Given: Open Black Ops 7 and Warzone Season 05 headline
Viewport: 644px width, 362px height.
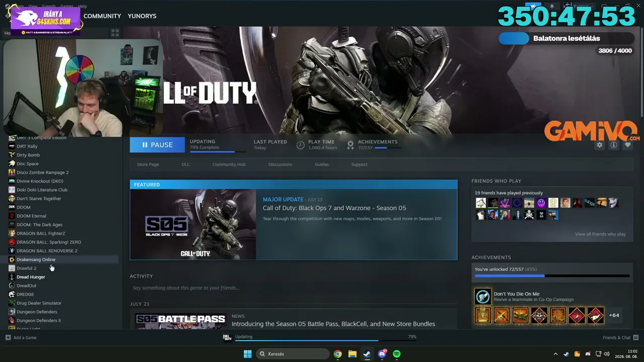Looking at the screenshot, I should point(334,208).
